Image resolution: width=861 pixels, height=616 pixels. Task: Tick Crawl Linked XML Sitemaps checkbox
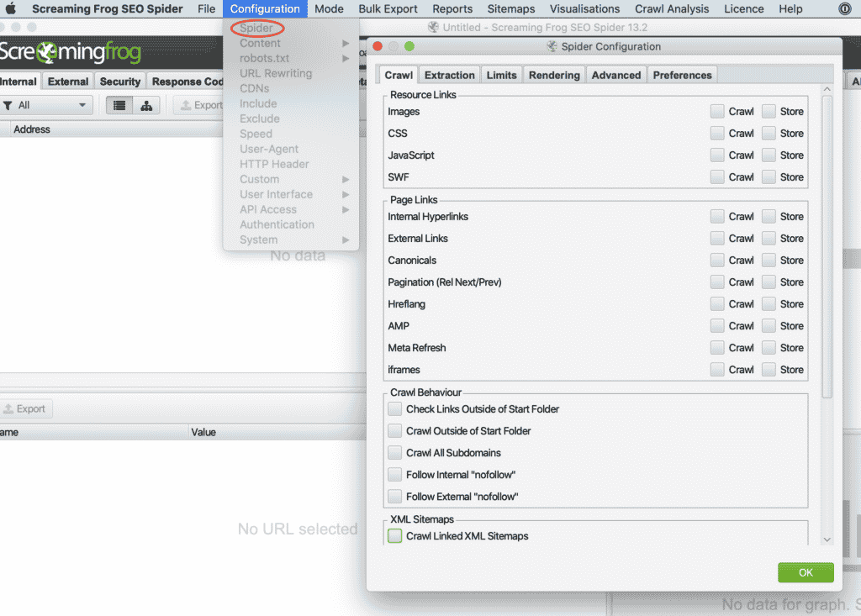[395, 536]
